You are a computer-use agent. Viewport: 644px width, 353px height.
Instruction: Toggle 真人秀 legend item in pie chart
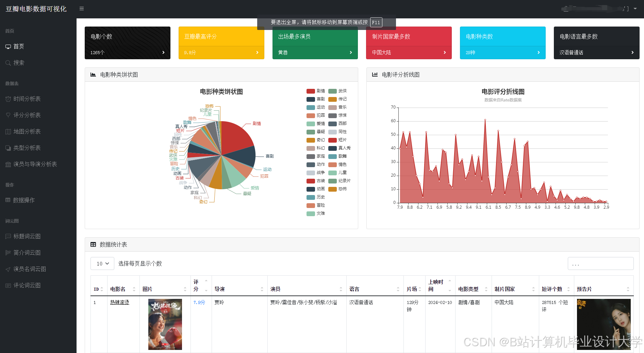pyautogui.click(x=340, y=148)
